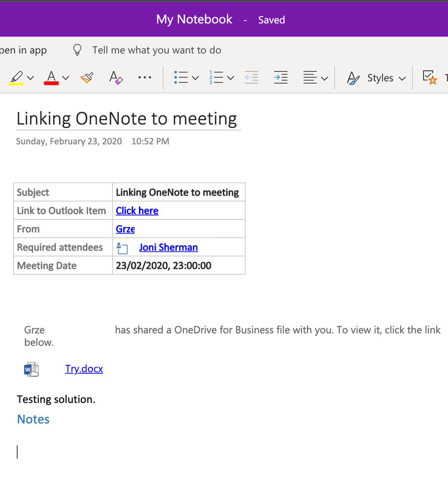Apply a bulleted list
This screenshot has width=448, height=485.
181,77
